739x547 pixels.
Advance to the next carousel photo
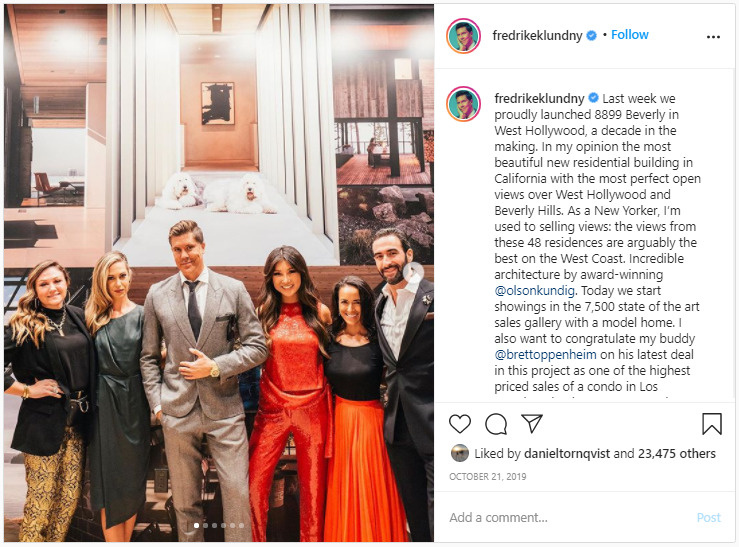click(414, 272)
